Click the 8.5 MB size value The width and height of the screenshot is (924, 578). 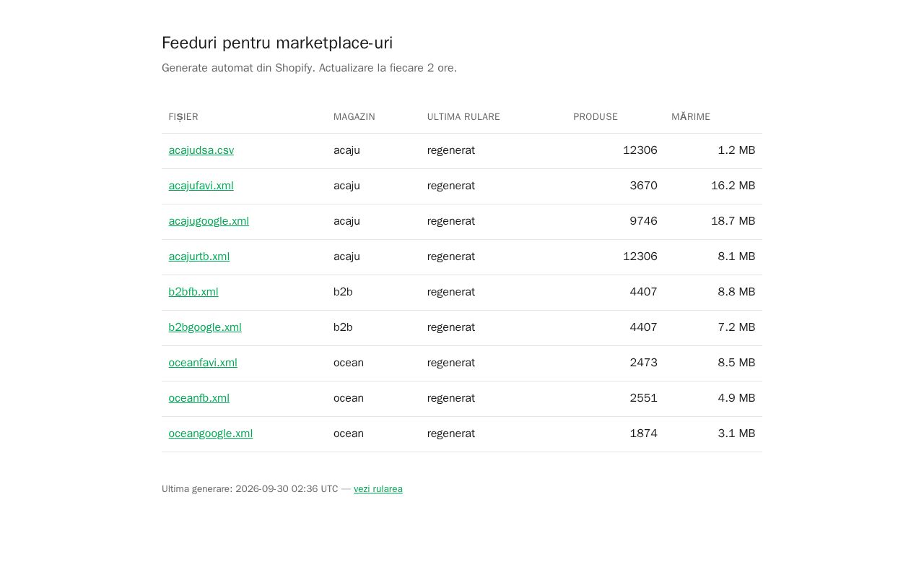(736, 363)
